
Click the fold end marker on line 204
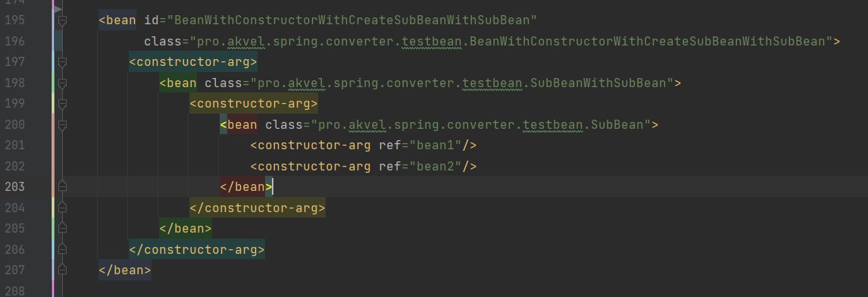pos(62,208)
